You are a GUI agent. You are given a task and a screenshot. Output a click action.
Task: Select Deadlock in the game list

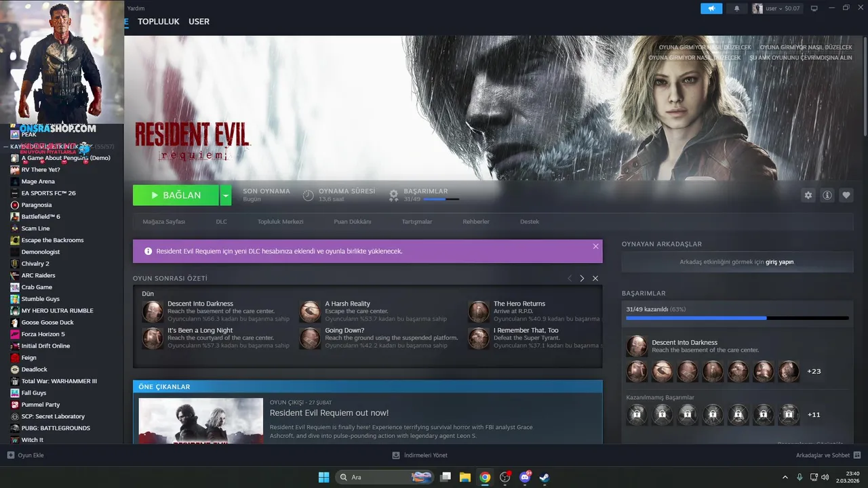pyautogui.click(x=34, y=369)
